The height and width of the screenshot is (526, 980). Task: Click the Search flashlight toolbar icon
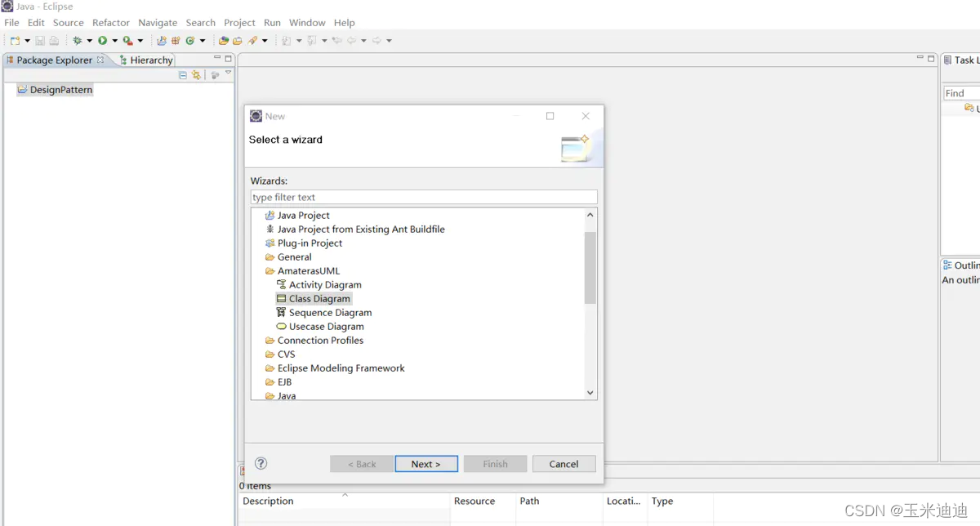pos(253,40)
